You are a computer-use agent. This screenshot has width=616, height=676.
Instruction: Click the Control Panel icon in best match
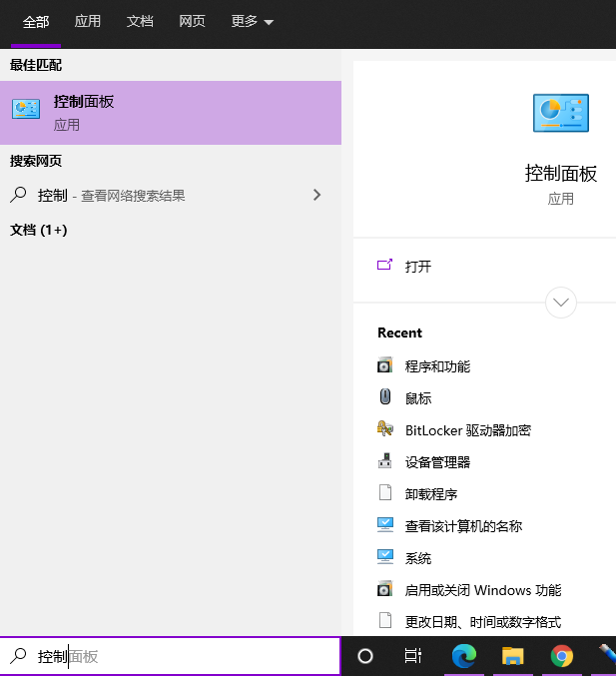point(26,109)
